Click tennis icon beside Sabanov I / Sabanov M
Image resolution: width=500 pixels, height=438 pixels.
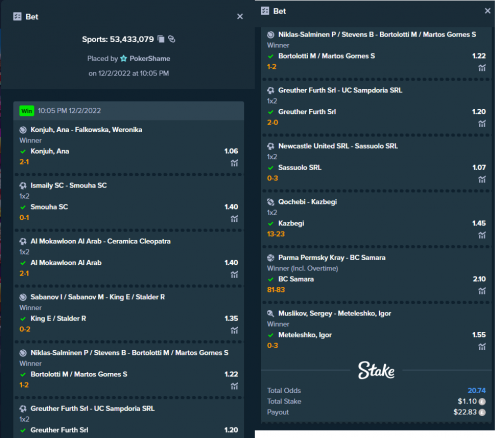tap(23, 297)
